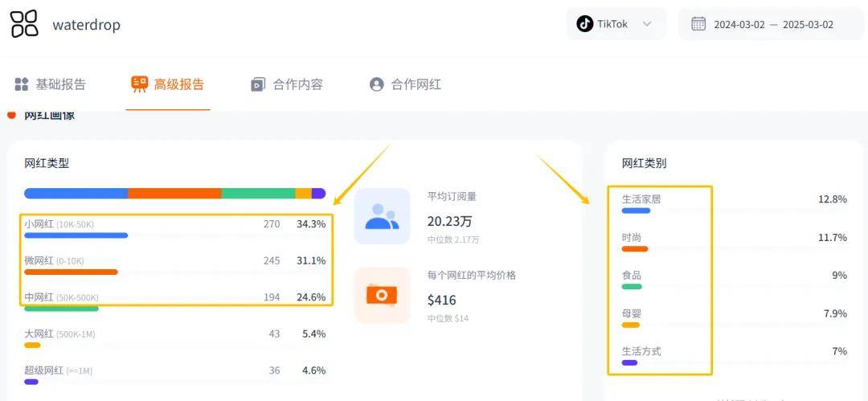Click the 高级报告 orange chart icon

[x=140, y=84]
